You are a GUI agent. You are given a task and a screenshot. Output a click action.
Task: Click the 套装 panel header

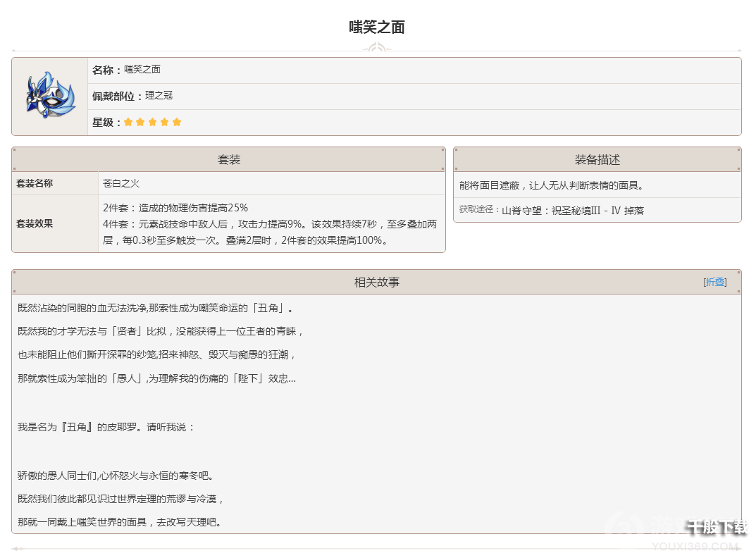pyautogui.click(x=229, y=159)
